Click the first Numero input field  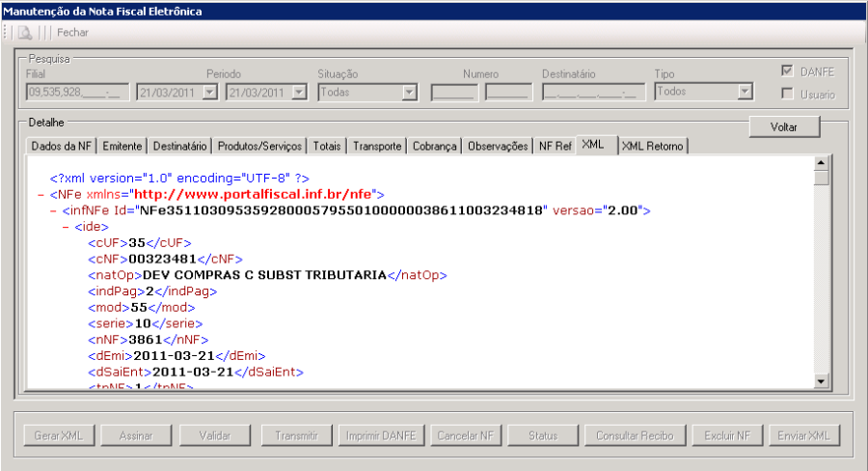454,92
